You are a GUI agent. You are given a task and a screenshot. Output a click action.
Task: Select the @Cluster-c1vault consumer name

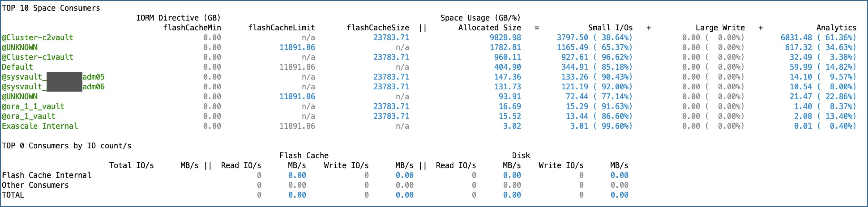[x=37, y=57]
